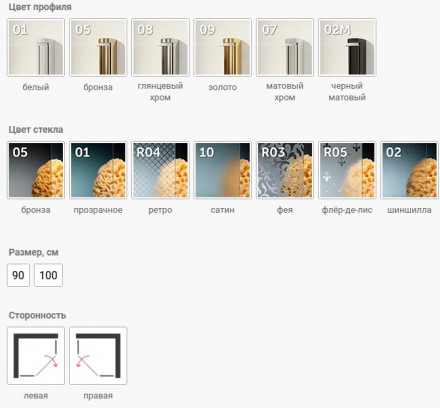Screen dimensions: 440x408
Task: Select the 09 золото profile swatch
Action: (223, 47)
